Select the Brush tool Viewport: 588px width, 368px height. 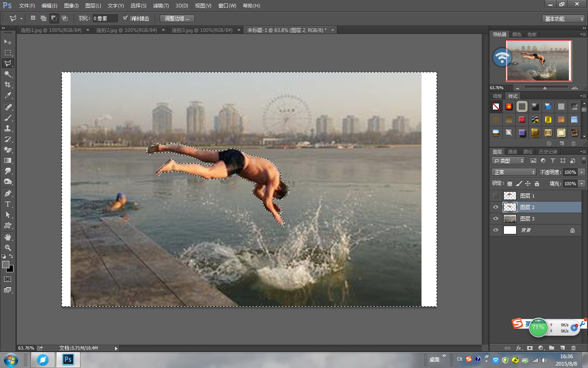(8, 118)
